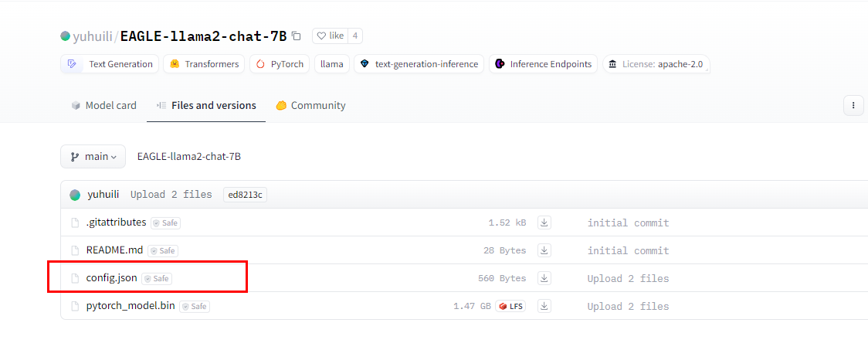Click the LFS badge for pytorch_model.bin
The width and height of the screenshot is (868, 350).
[510, 306]
